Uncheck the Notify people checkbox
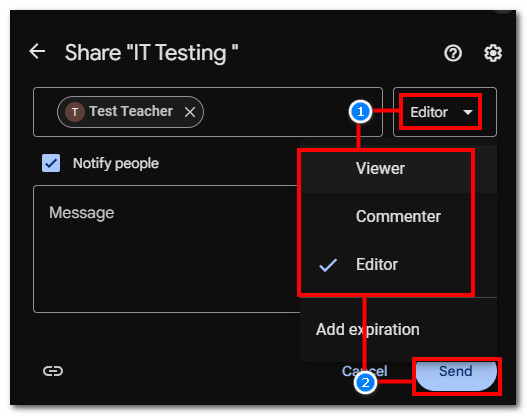The width and height of the screenshot is (527, 416). pyautogui.click(x=51, y=163)
